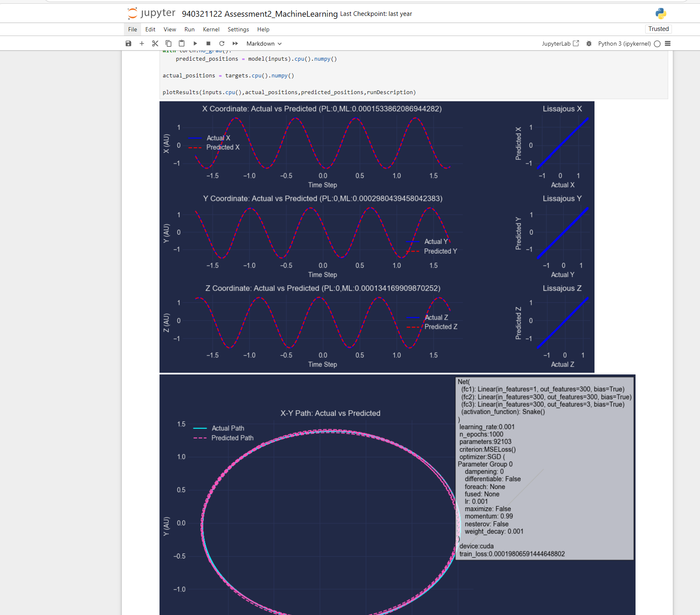Open the Markdown cell type dropdown
The image size is (700, 615).
(x=263, y=43)
